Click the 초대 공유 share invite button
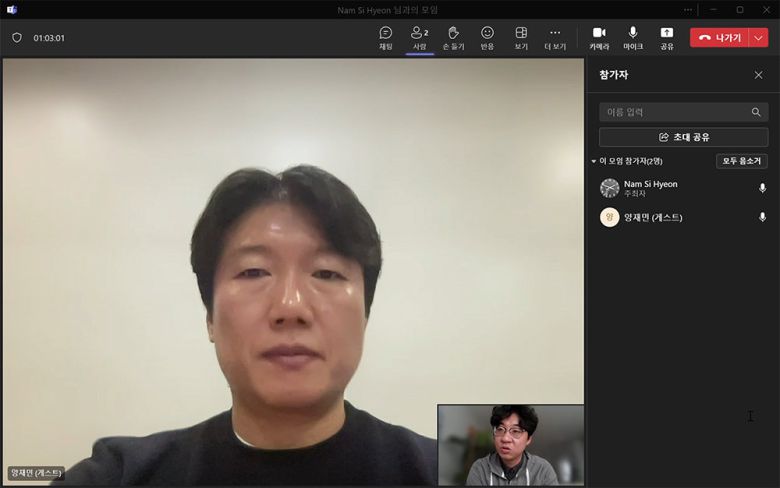The image size is (780, 488). point(683,137)
